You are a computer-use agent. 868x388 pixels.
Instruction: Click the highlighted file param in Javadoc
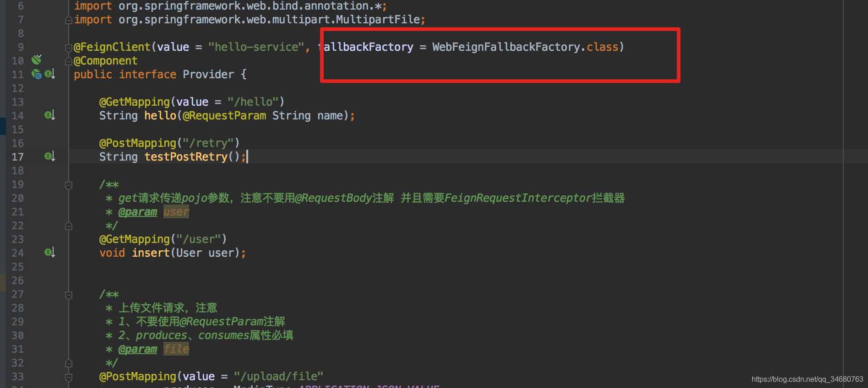(176, 349)
